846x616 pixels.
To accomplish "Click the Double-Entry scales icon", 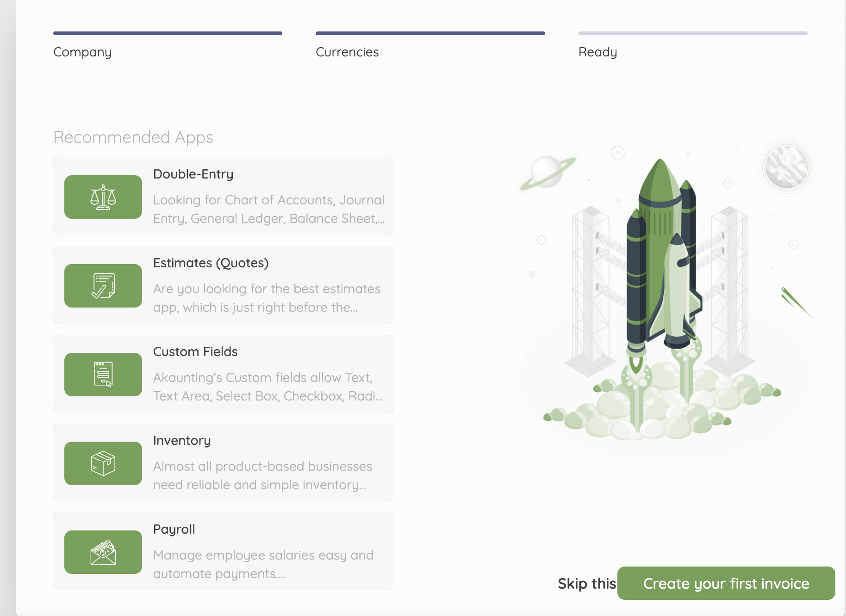I will pos(103,197).
